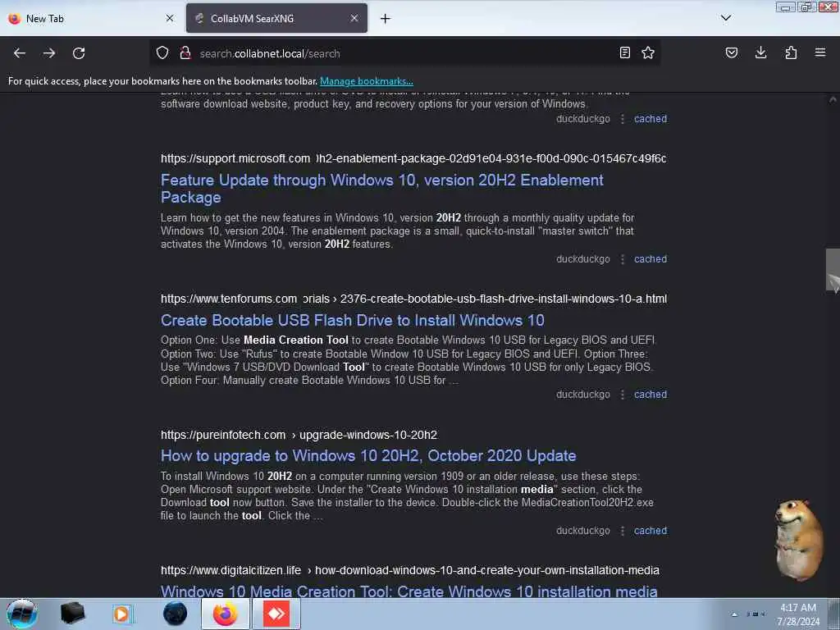Screen dimensions: 840x630
Task: Open Windows 10 Media Creation Tool result
Action: pos(409,591)
